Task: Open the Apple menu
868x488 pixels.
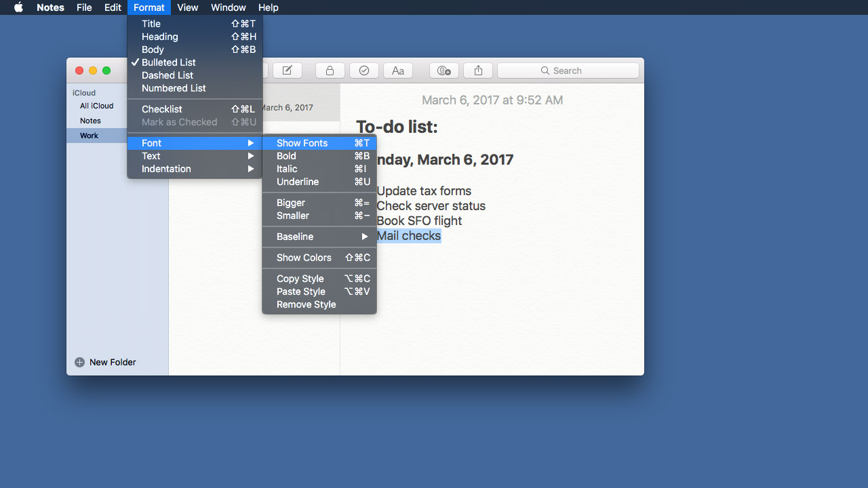Action: tap(18, 7)
